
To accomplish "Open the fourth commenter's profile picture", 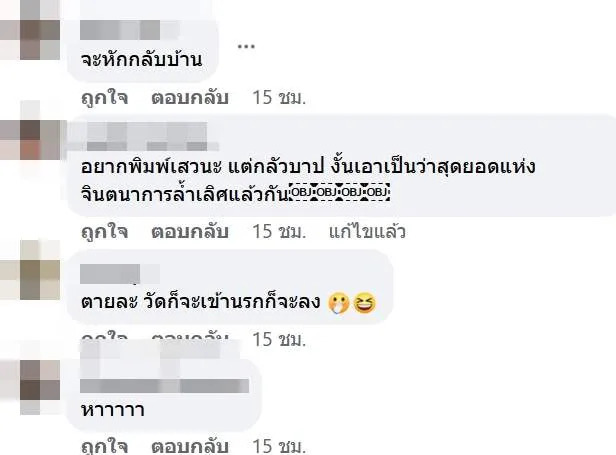I will [30, 385].
